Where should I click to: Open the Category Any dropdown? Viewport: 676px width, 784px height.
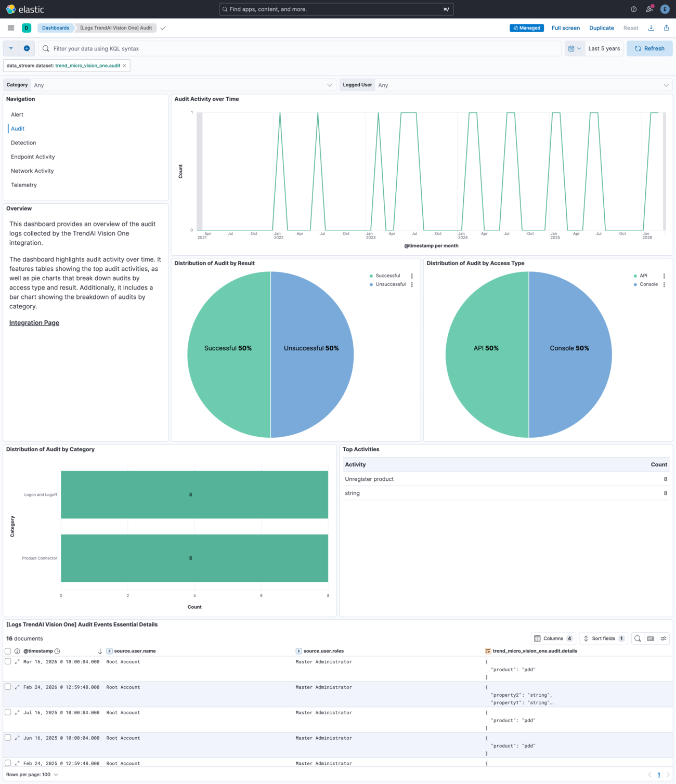click(x=182, y=85)
